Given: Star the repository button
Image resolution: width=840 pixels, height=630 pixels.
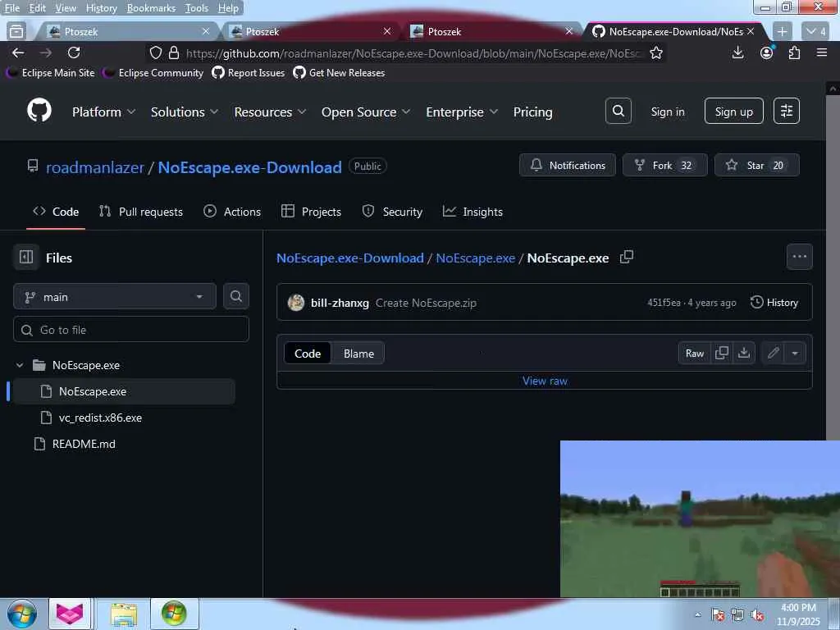Looking at the screenshot, I should [x=756, y=165].
